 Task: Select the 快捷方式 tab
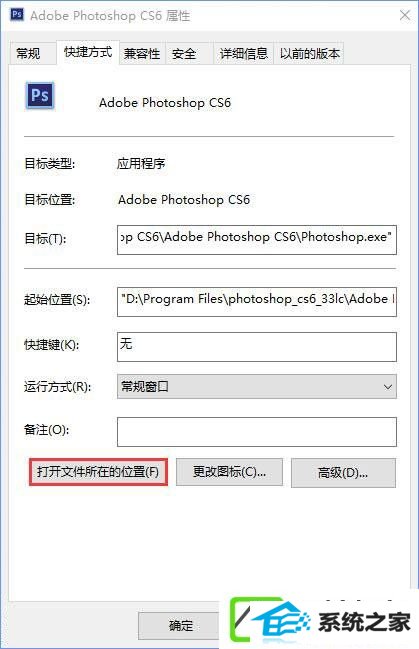click(x=88, y=52)
